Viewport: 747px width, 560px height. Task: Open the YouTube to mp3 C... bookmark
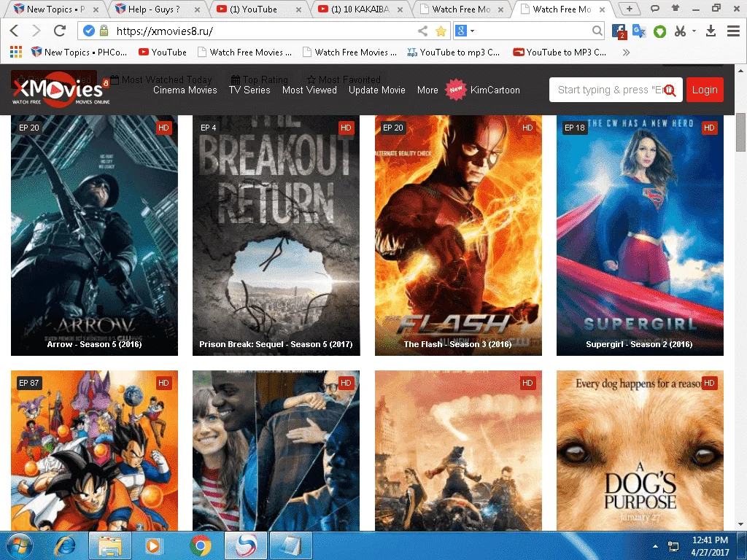454,52
